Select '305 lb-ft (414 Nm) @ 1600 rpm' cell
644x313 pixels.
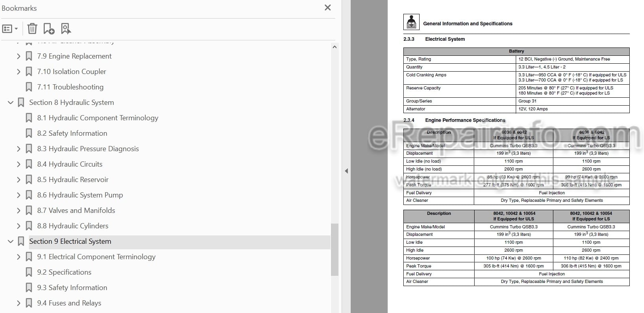click(513, 266)
